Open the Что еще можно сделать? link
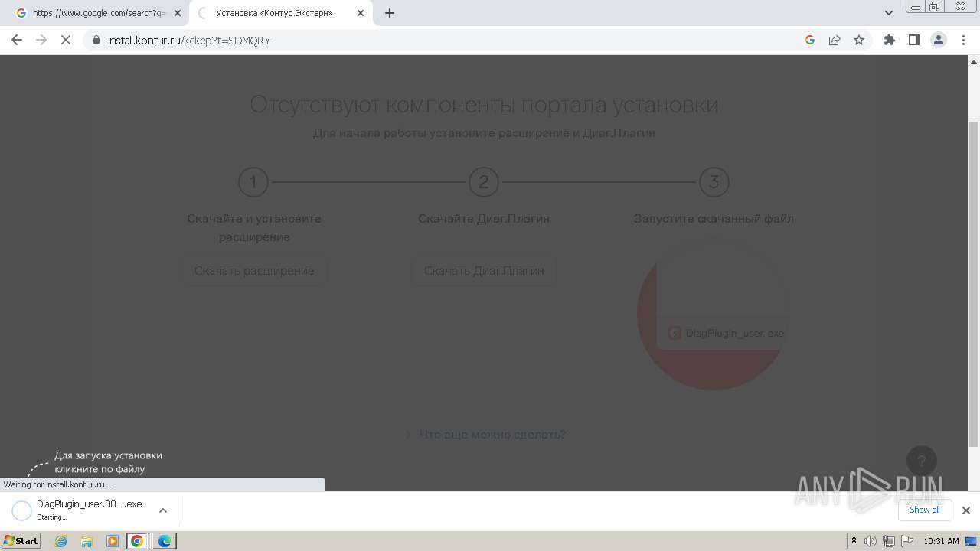Screen dimensions: 980x551 pyautogui.click(x=492, y=435)
